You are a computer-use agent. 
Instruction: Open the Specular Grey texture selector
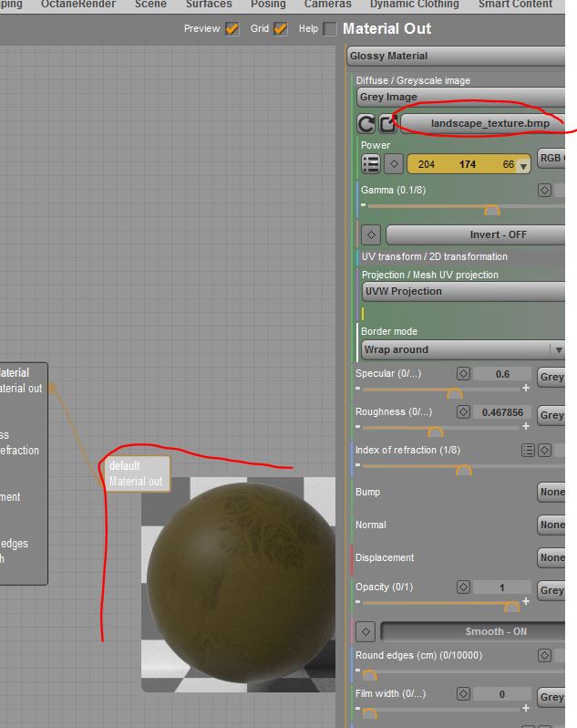click(x=551, y=377)
